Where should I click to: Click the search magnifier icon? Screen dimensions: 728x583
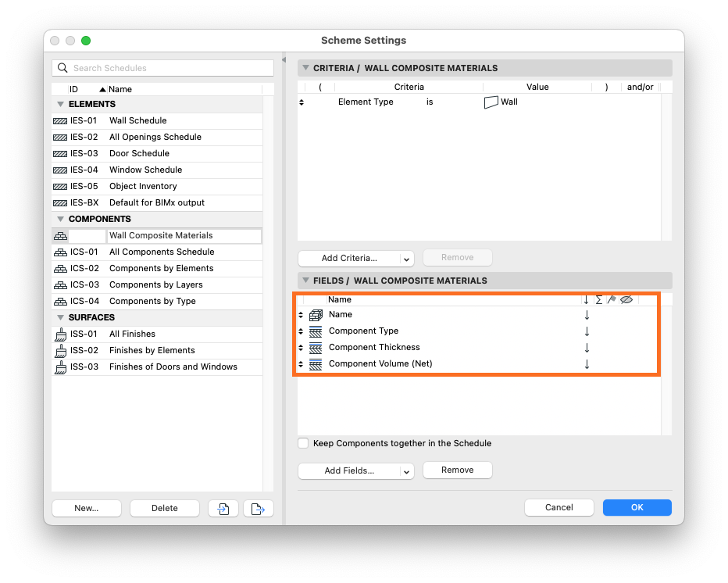[62, 68]
